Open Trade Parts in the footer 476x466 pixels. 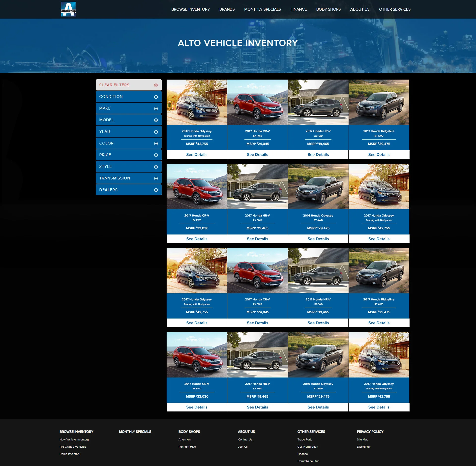click(305, 440)
